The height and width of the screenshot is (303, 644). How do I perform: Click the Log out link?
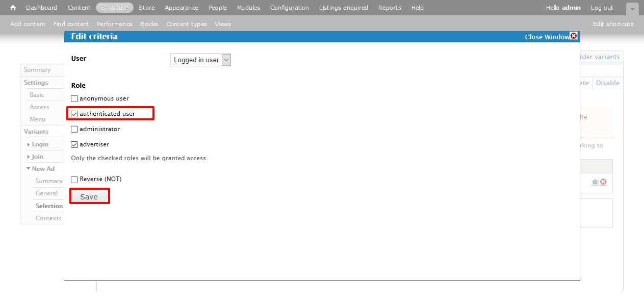[602, 8]
